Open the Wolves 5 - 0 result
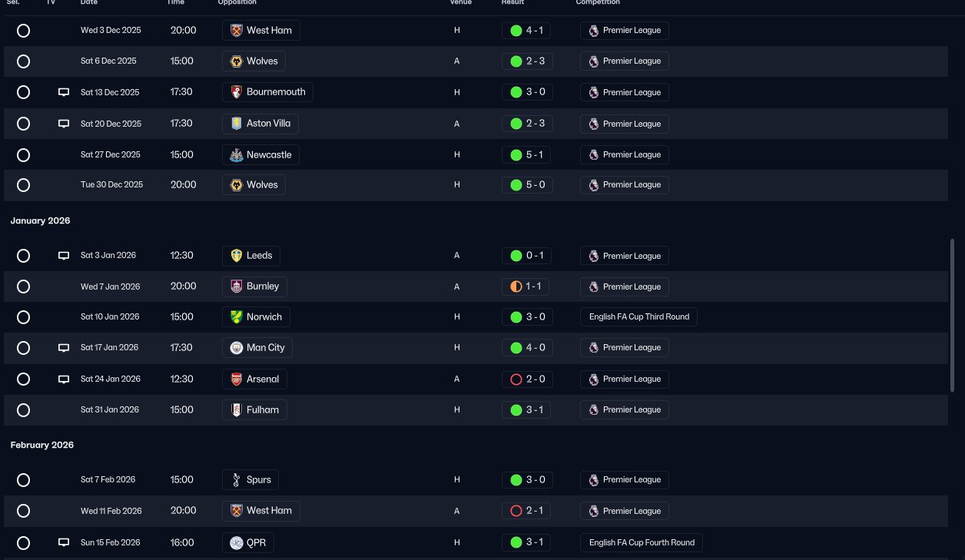Image resolution: width=965 pixels, height=560 pixels. (x=527, y=184)
